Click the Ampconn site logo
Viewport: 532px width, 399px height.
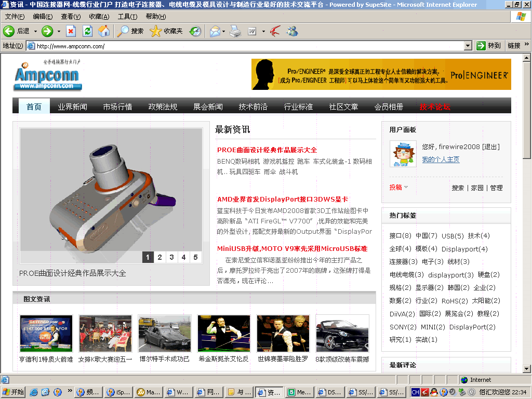[48, 76]
